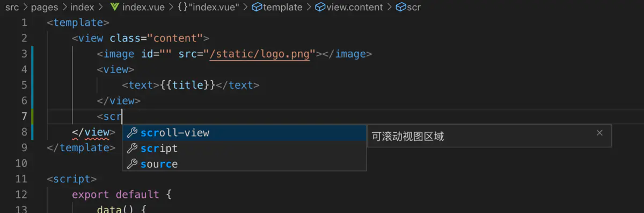The width and height of the screenshot is (644, 213).
Task: Choose the script autocomplete suggestion
Action: [x=244, y=148]
